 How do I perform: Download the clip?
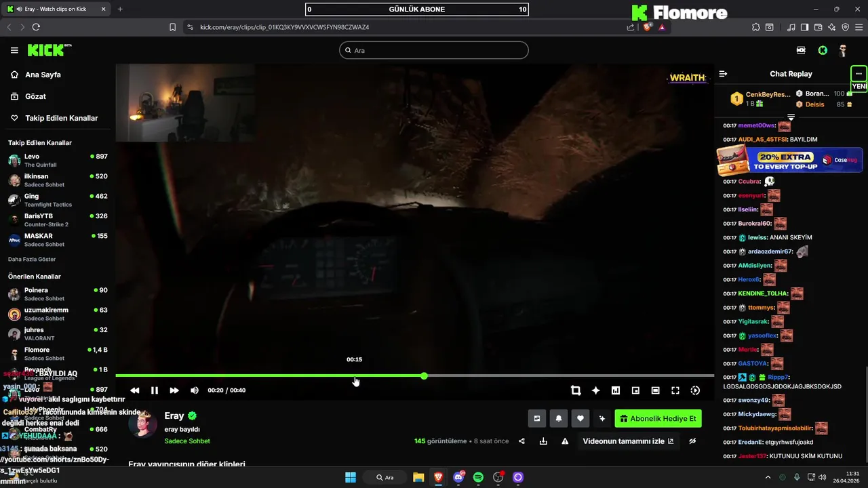pyautogui.click(x=543, y=441)
